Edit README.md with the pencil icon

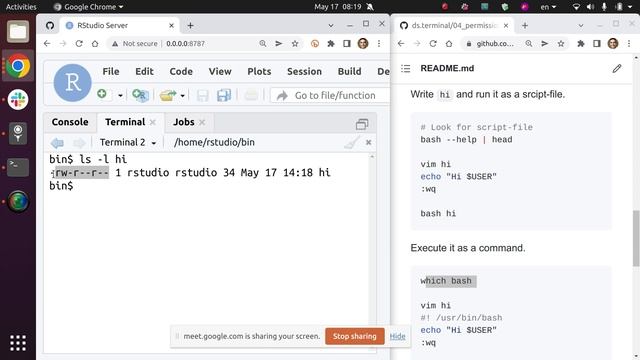coord(617,69)
